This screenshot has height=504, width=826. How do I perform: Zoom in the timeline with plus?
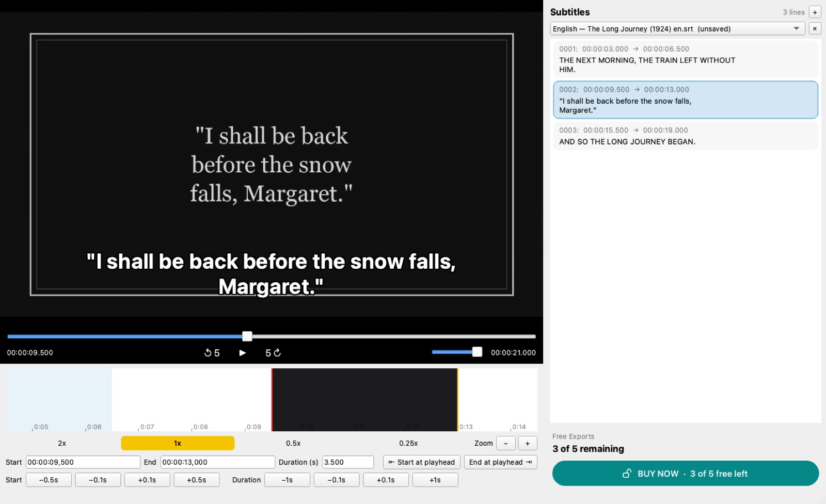pos(528,443)
